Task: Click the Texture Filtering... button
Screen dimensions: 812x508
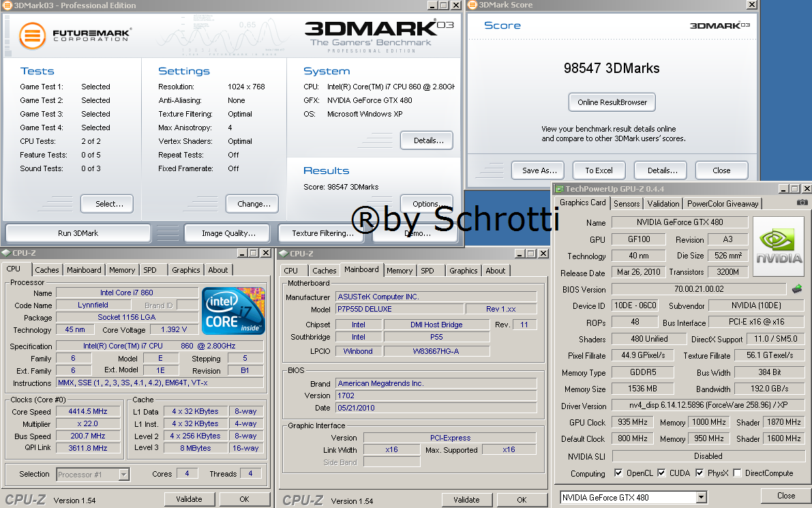Action: tap(321, 233)
